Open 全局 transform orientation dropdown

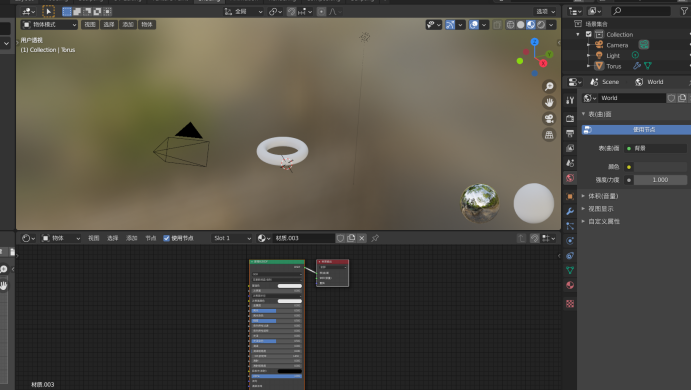coord(244,11)
